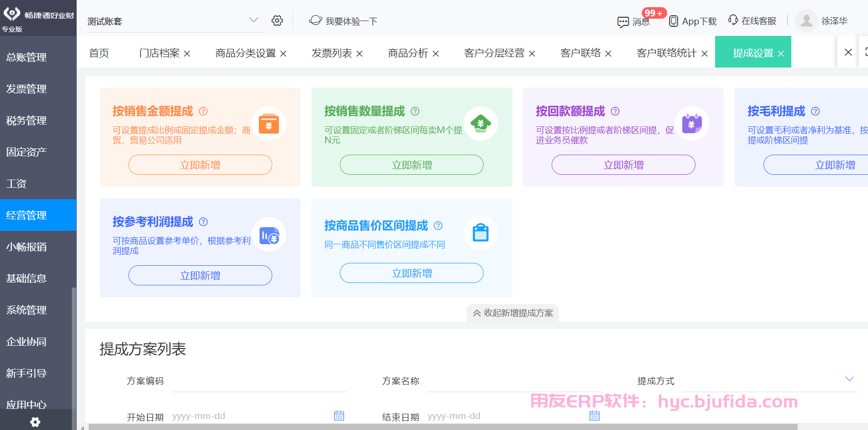This screenshot has height=430, width=868.
Task: Click the help icon beside 按商品售价区间提成
Action: tap(438, 226)
